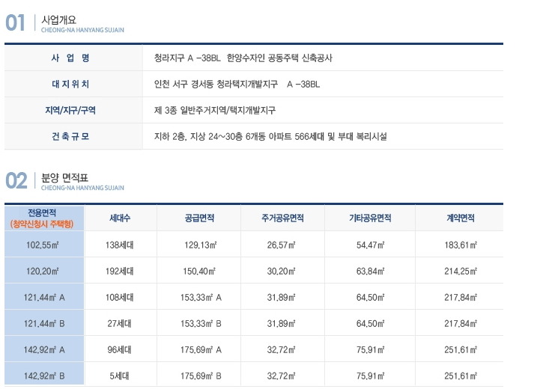This screenshot has height=392, width=552.
Task: Select the 183.61㎡ contract area value
Action: tap(461, 245)
